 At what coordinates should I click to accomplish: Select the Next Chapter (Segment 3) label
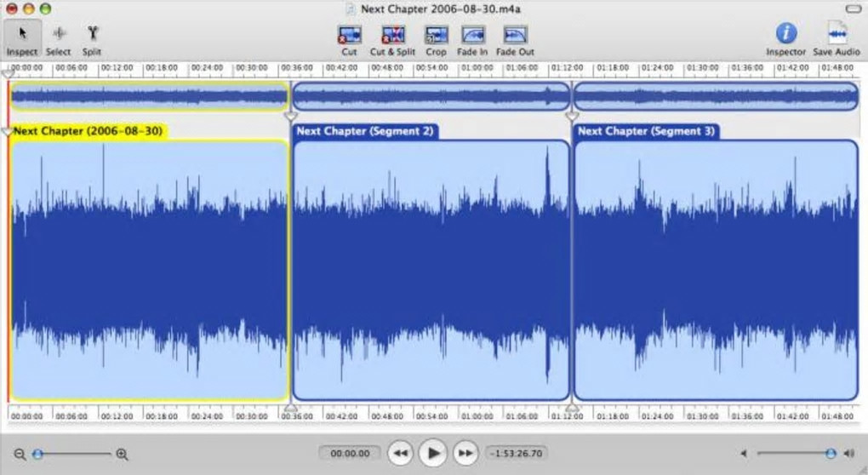click(646, 132)
